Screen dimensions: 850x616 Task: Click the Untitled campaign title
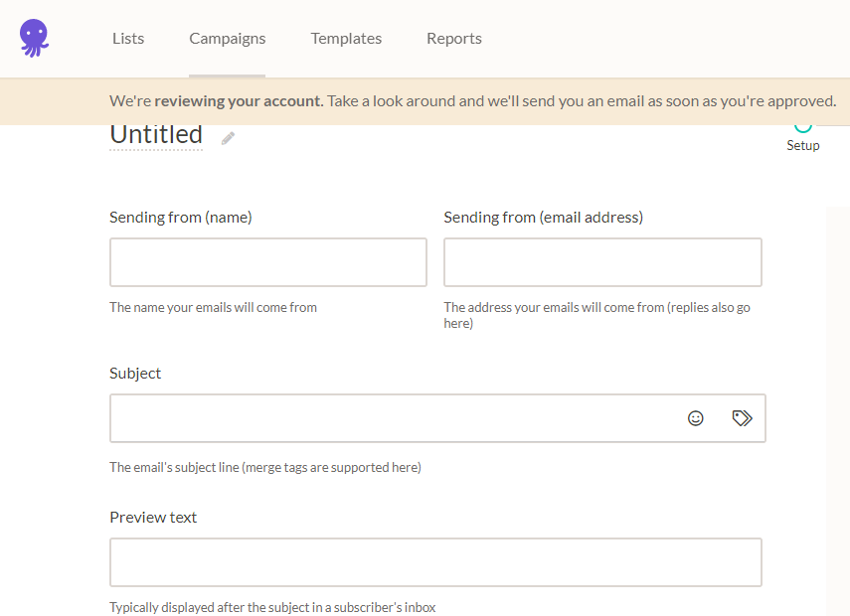[x=156, y=135]
